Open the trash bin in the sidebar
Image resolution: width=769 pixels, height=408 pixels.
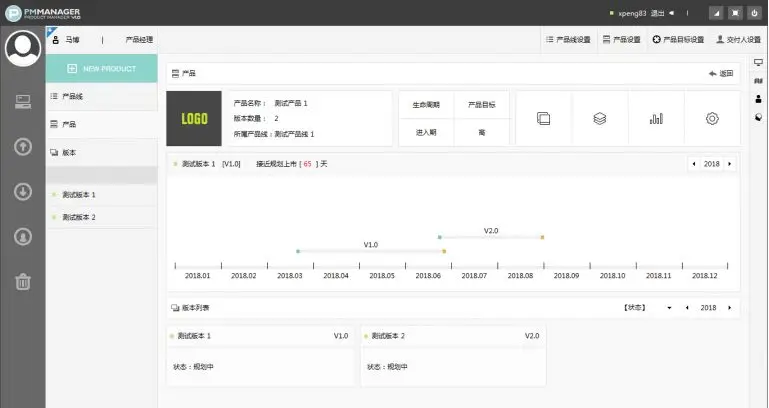click(22, 281)
